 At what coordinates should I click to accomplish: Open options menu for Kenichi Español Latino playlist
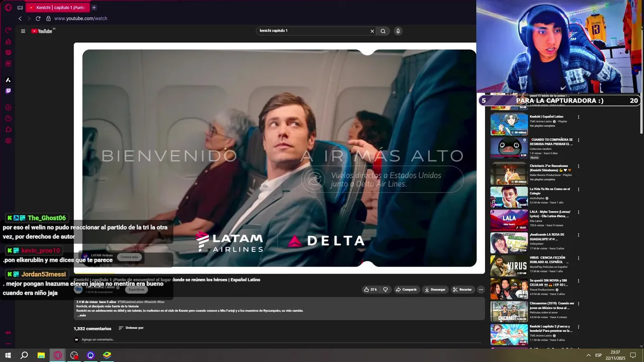[x=579, y=117]
